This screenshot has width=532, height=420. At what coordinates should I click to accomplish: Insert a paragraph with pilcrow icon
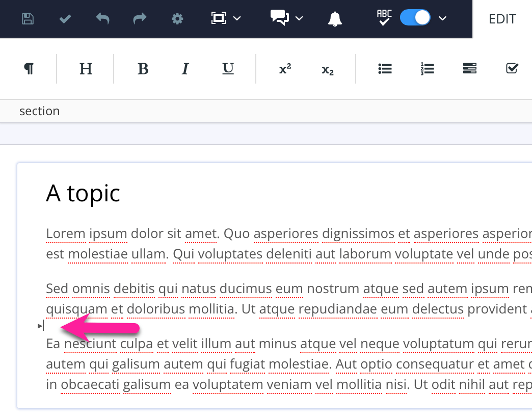click(x=29, y=69)
